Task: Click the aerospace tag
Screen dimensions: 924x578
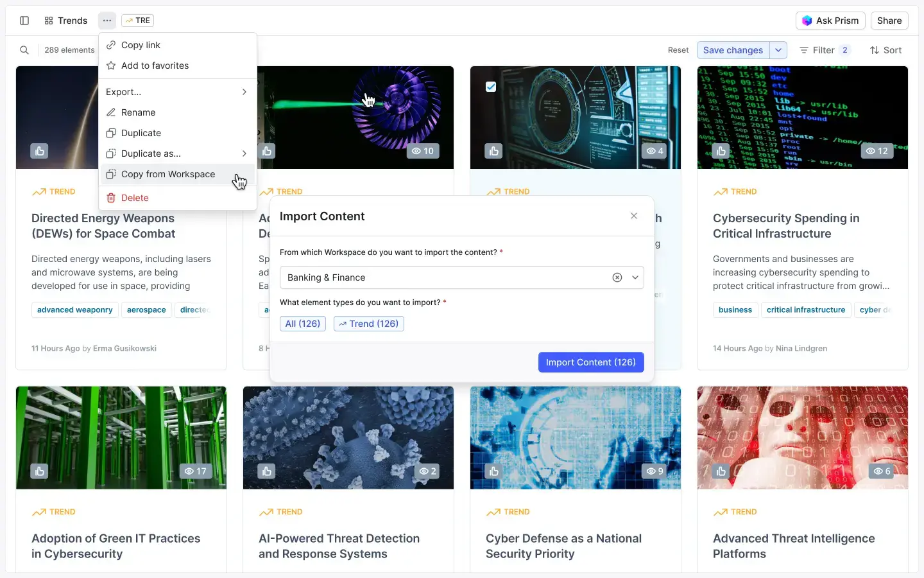Action: 146,310
